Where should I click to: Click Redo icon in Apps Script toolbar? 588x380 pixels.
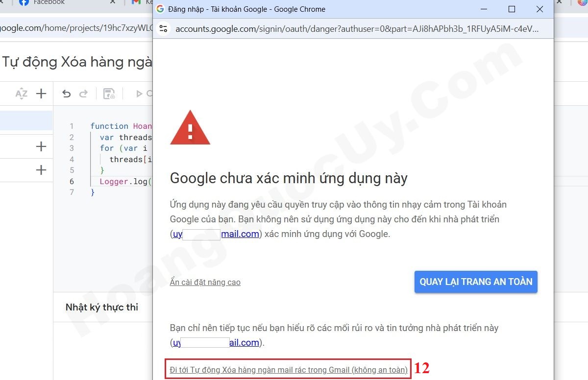(x=83, y=94)
